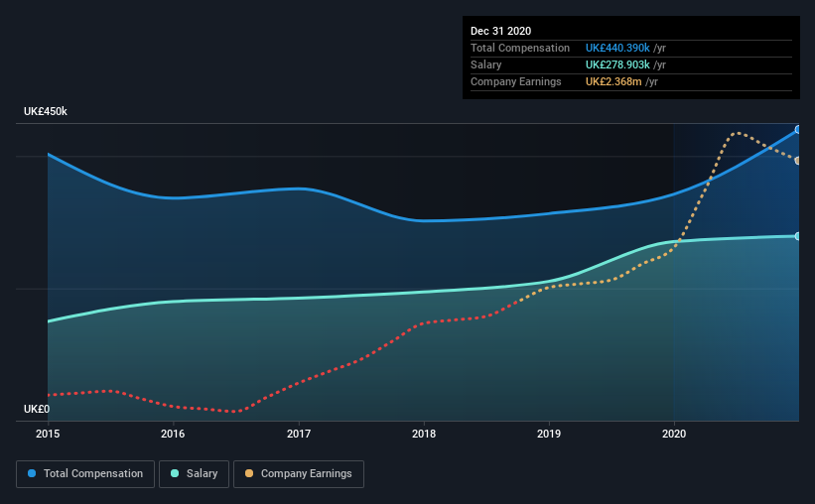Toggle the Company Earnings legend button
815x504 pixels.
(299, 474)
